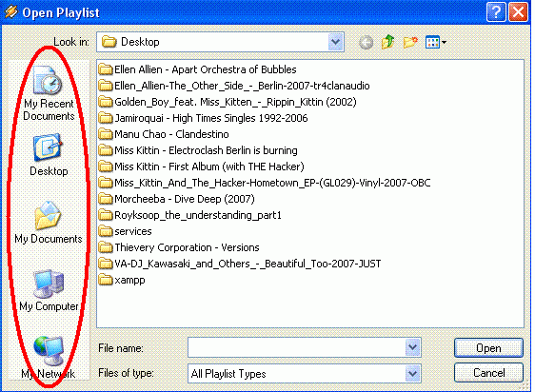535x392 pixels.
Task: Click into the File name text field
Action: (x=296, y=347)
